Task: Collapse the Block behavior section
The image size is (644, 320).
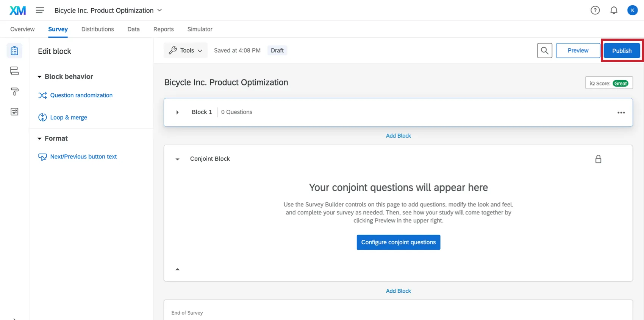Action: [x=39, y=77]
